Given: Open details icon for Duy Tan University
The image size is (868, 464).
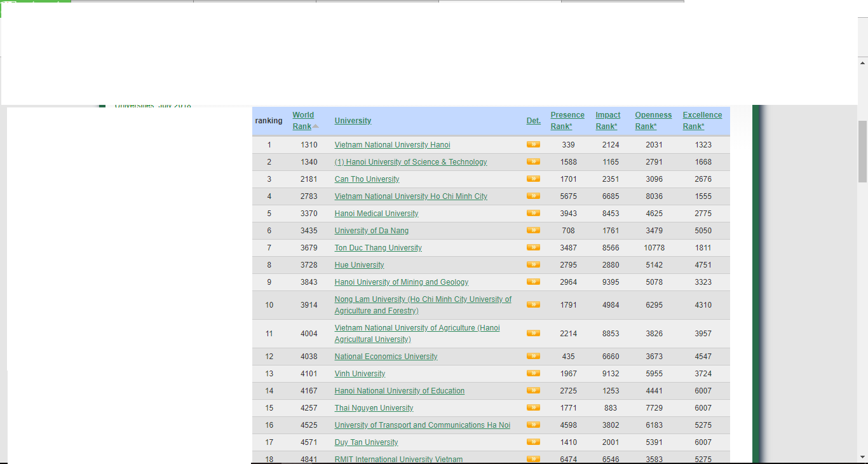Looking at the screenshot, I should 533,442.
